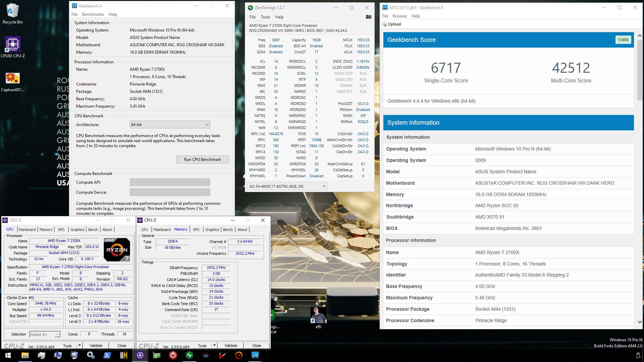Viewport: 644px width, 362px height.
Task: Expand the A2: F4-4800C17-8GTRG module dropdown
Action: pyautogui.click(x=287, y=186)
